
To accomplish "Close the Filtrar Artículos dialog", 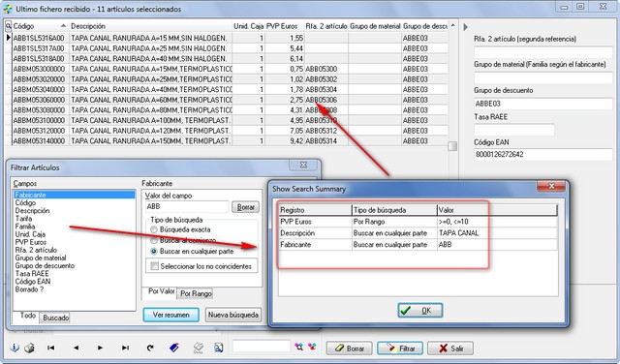I will pos(303,165).
